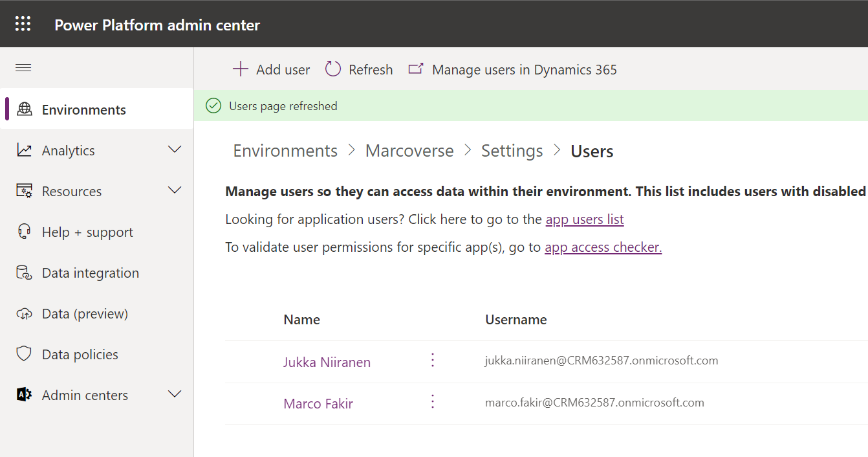Click the Users breadcrumb title
The width and height of the screenshot is (868, 457).
coord(592,151)
